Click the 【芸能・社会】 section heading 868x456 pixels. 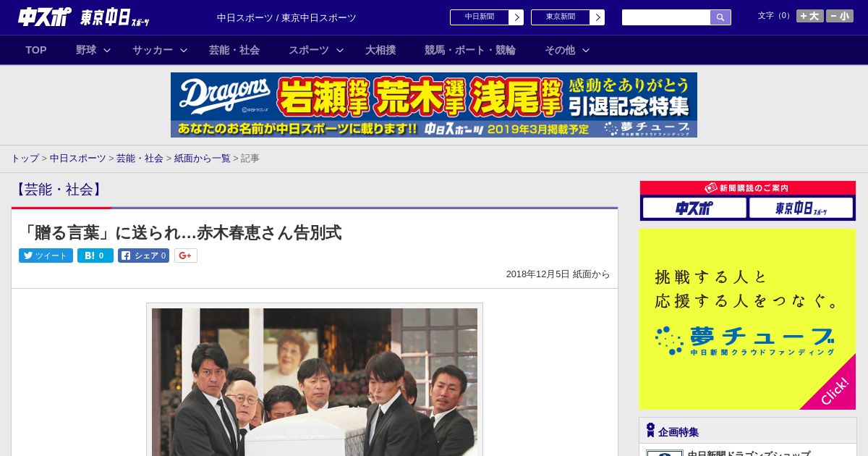59,190
